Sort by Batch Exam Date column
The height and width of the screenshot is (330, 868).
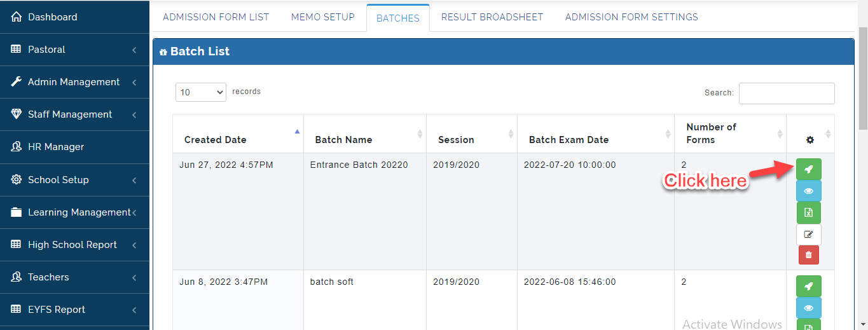pos(596,134)
